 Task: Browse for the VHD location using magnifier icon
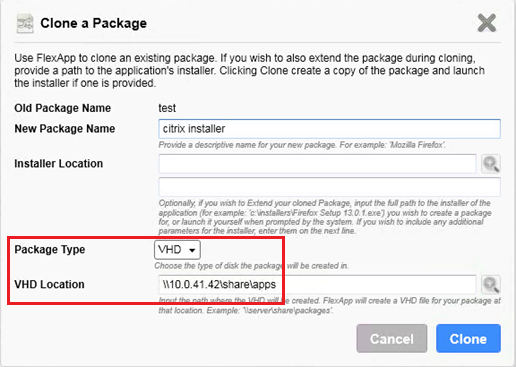(x=491, y=284)
